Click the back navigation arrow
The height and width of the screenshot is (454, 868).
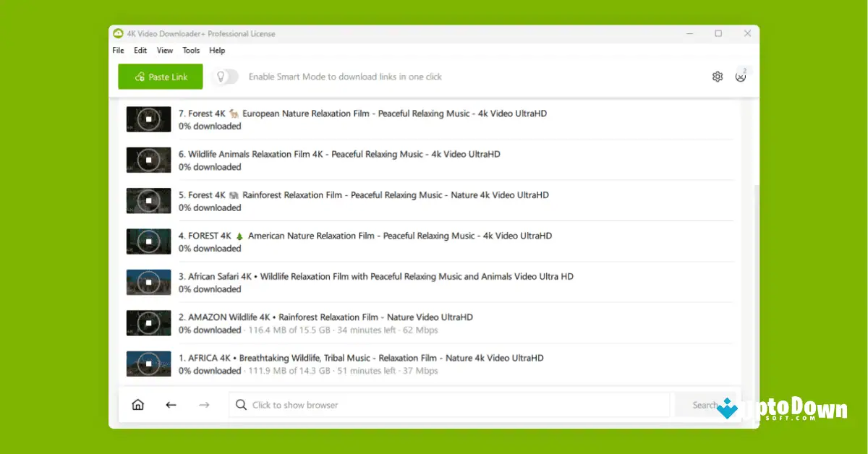tap(171, 405)
